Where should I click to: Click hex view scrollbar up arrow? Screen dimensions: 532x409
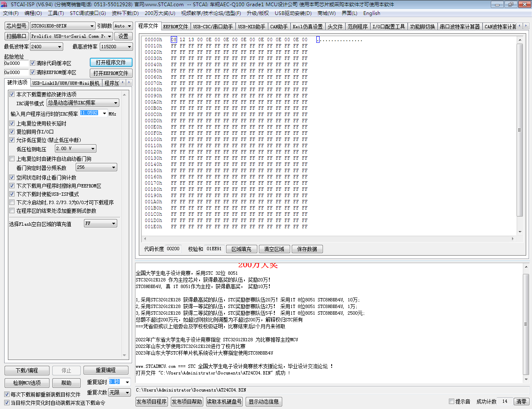point(520,40)
